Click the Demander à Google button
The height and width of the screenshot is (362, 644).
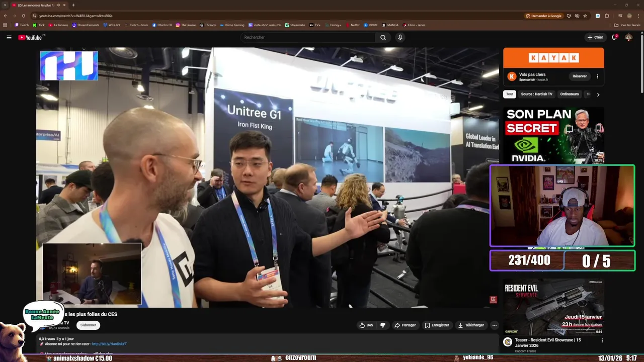click(x=544, y=16)
